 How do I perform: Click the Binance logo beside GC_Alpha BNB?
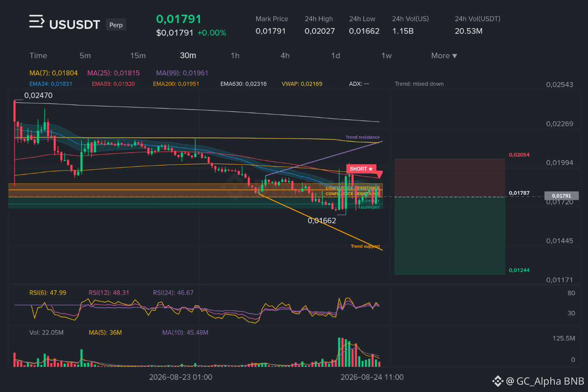point(498,381)
